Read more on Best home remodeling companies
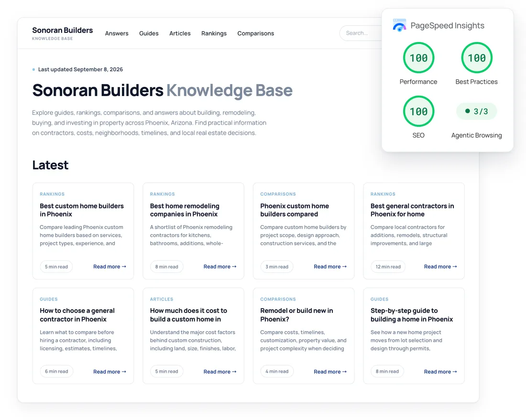Screen dimensions: 526x420 tap(220, 267)
